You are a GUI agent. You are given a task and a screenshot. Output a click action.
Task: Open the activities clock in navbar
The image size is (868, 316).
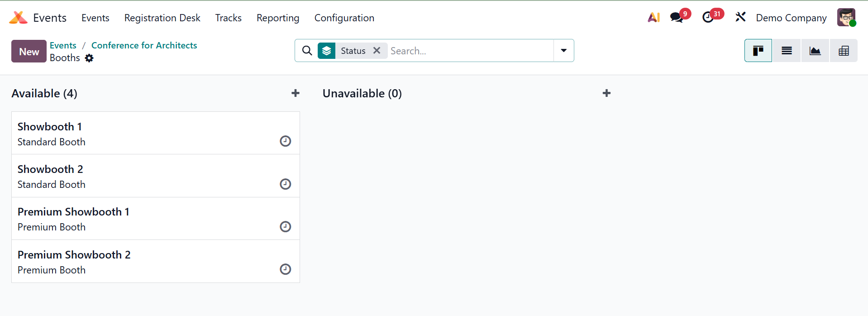tap(708, 18)
